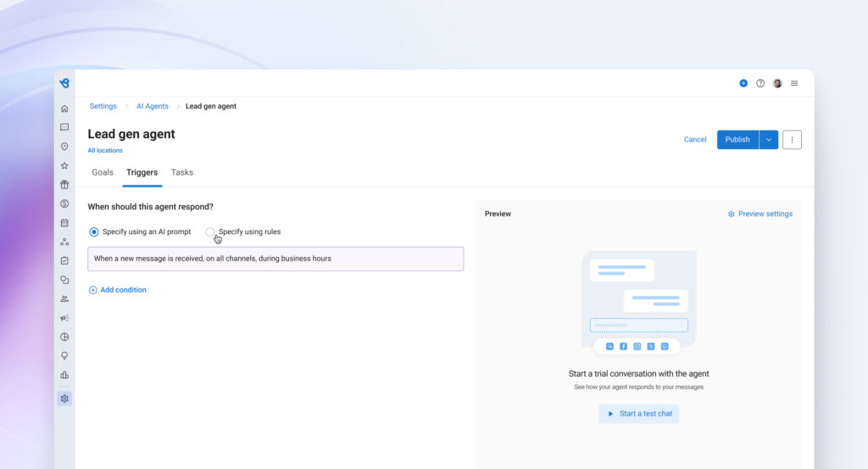This screenshot has width=868, height=469.
Task: Open Preview settings
Action: click(765, 214)
